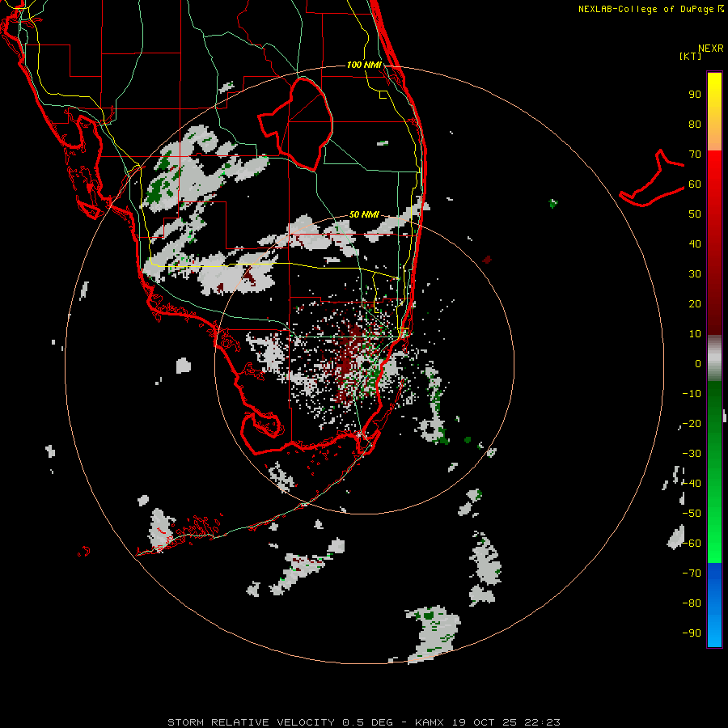The image size is (728, 728).
Task: Click the 90 value on the velocity scale
Action: tap(695, 95)
